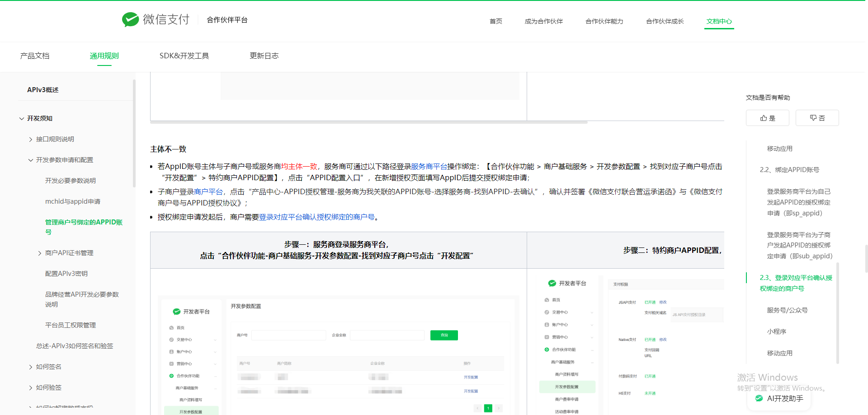Open 配置APIv3密钥 sidebar item
This screenshot has height=415, width=868.
point(66,274)
